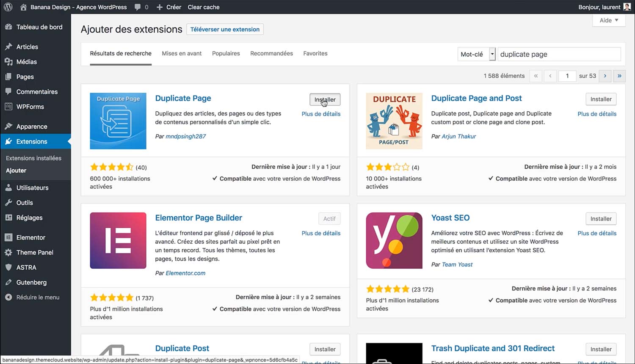Viewport: 635px width, 364px height.
Task: Open the Duplicate Page plugin title link
Action: 183,98
